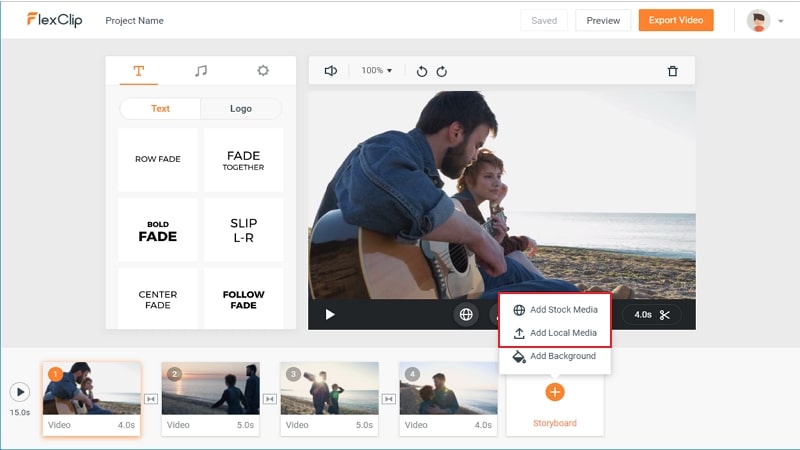Choose the CENTER FADE text style
800x450 pixels.
point(158,299)
